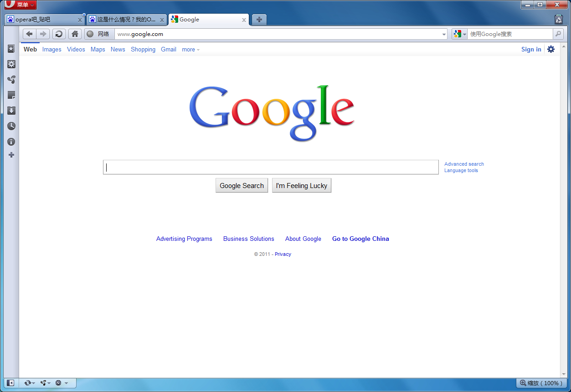Open the Unite panel in the sidebar

11,80
